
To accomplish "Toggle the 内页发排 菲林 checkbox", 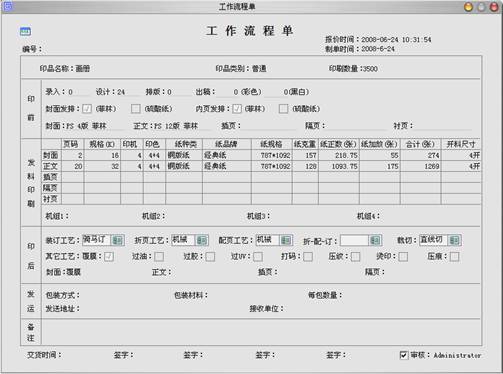I will (237, 109).
